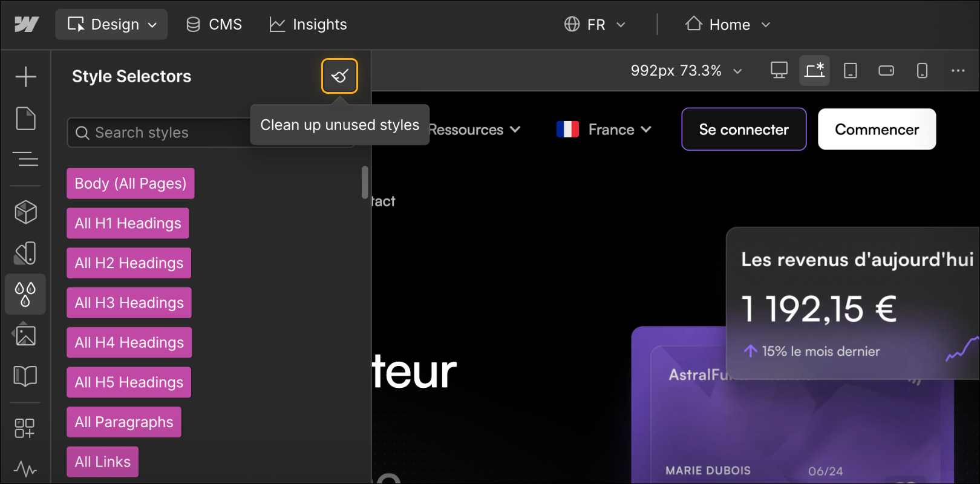Image resolution: width=980 pixels, height=484 pixels.
Task: Switch to mobile landscape breakpoint icon
Action: [886, 71]
